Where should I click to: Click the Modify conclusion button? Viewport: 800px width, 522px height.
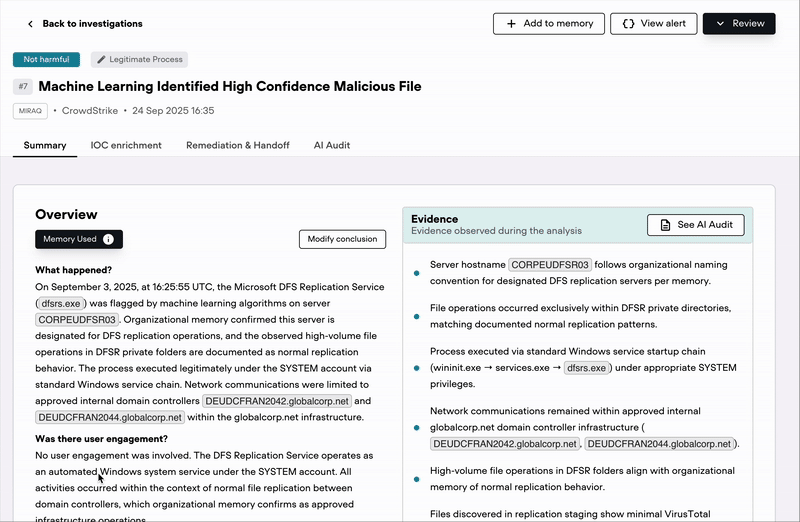click(x=342, y=239)
